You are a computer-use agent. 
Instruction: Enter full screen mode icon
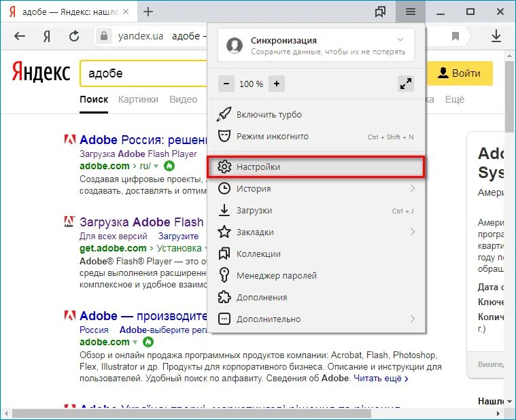[x=406, y=84]
